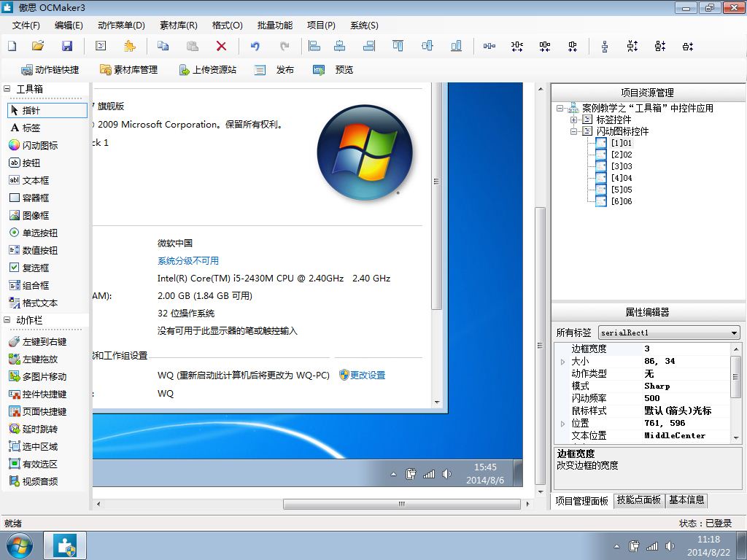Choose the 页面快捷键 action
This screenshot has width=747, height=560.
(38, 411)
